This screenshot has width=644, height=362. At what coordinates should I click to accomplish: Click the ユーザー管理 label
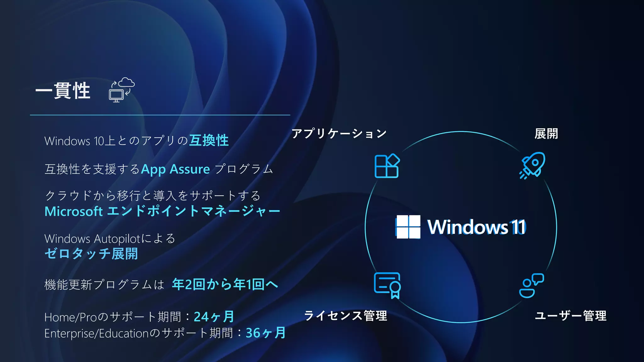tap(571, 315)
